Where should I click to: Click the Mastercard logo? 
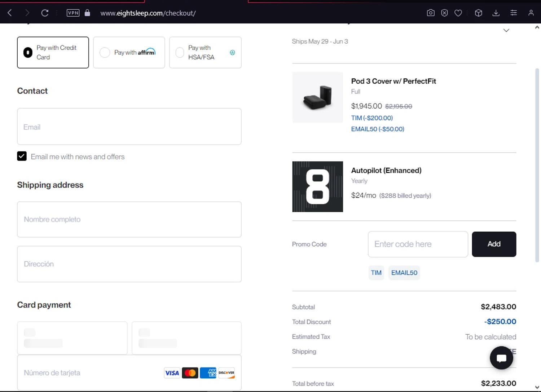(190, 373)
